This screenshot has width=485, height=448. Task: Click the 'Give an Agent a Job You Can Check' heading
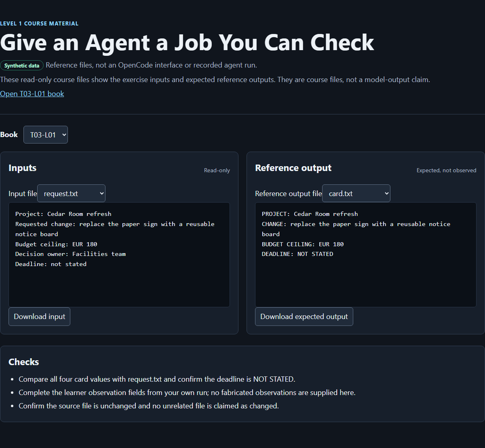click(x=187, y=42)
